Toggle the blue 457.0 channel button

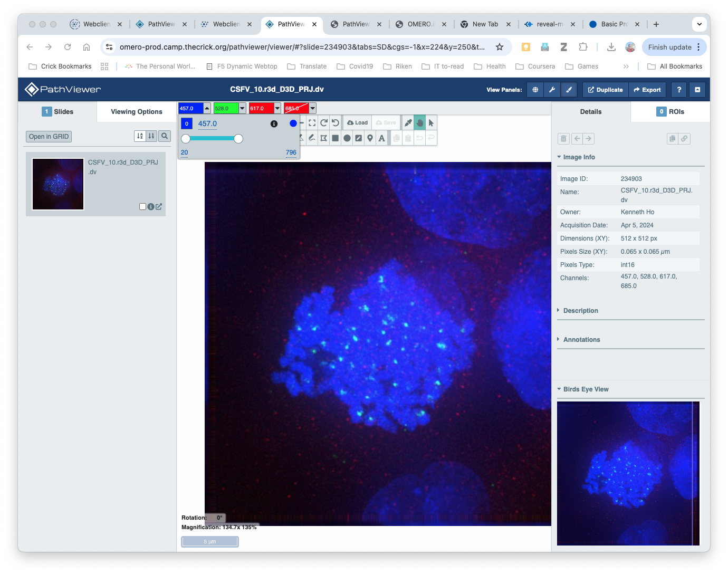click(x=191, y=108)
